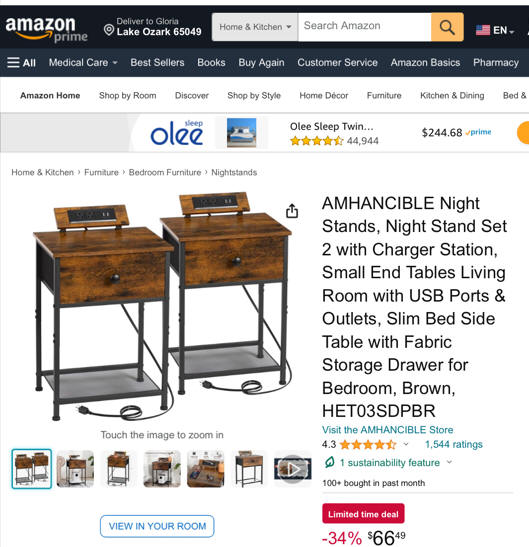Screen dimensions: 529x547
Task: Click the olee sleep brand logo
Action: click(177, 133)
